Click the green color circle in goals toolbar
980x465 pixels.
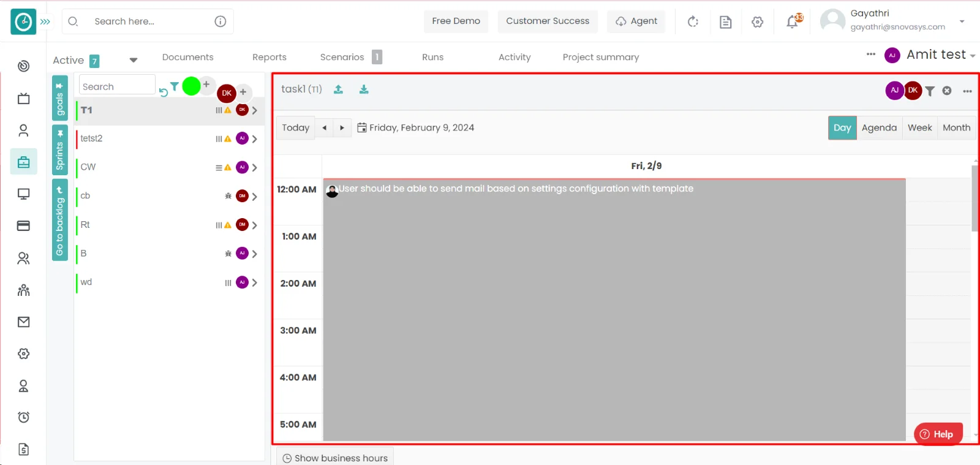(x=191, y=86)
